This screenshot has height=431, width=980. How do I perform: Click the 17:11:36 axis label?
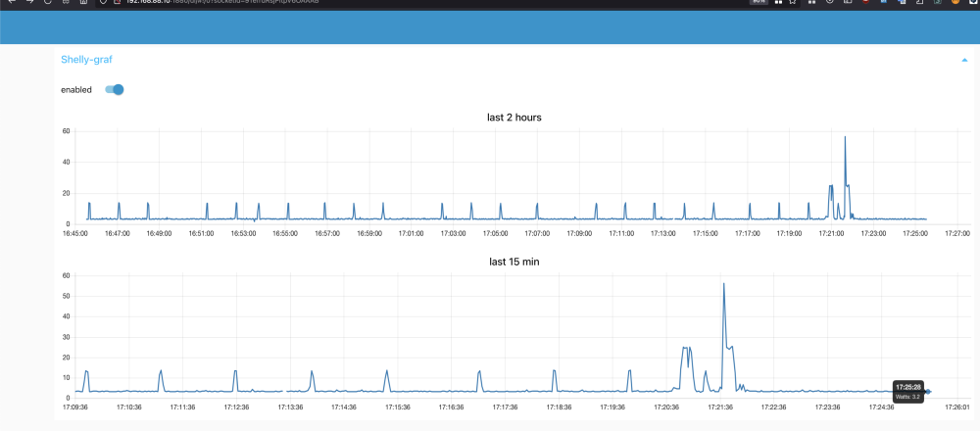pos(181,407)
